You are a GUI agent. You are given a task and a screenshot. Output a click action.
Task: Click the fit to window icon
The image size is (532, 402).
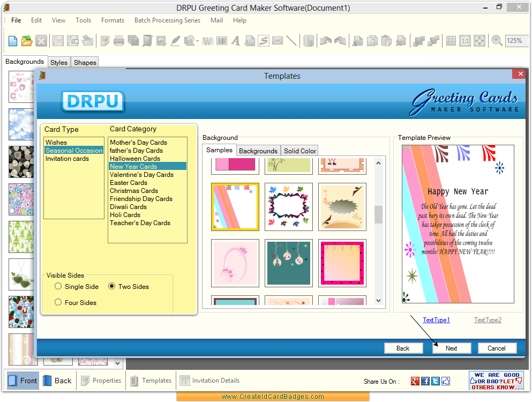479,41
